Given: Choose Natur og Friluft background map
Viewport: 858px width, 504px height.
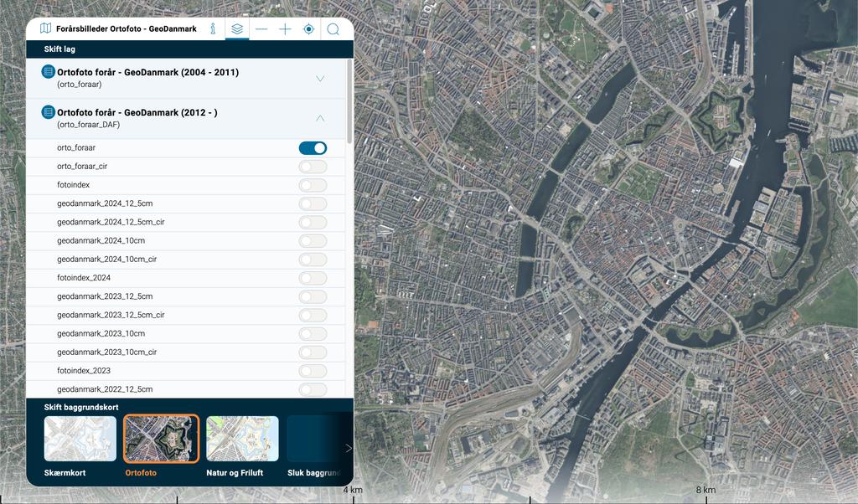Looking at the screenshot, I should pyautogui.click(x=242, y=440).
